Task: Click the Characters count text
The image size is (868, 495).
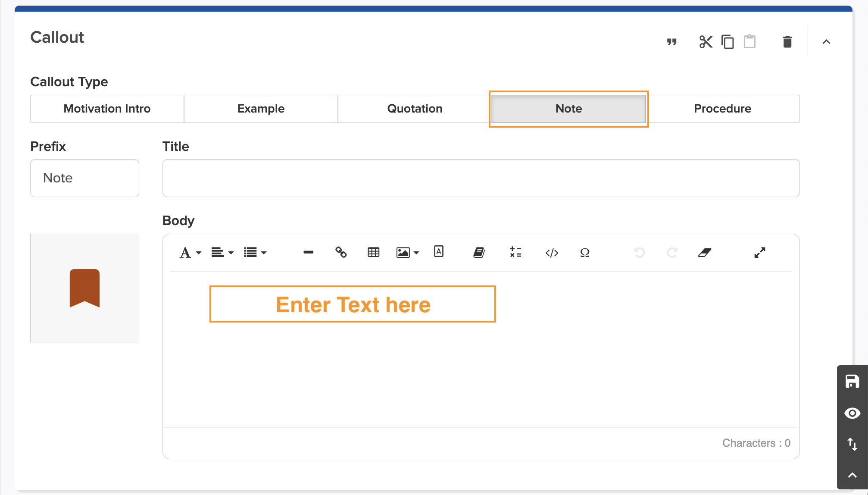Action: click(x=756, y=443)
